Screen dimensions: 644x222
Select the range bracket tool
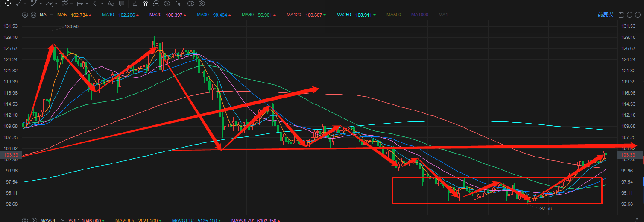[x=80, y=3]
